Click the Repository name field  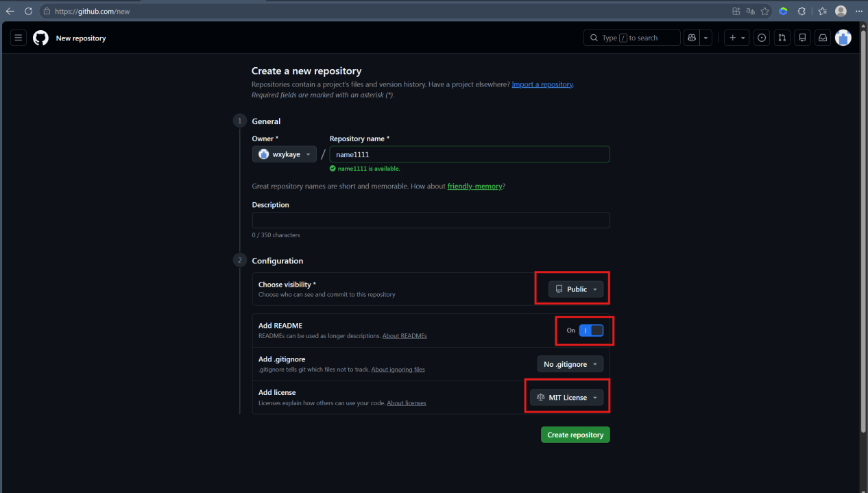(x=470, y=154)
